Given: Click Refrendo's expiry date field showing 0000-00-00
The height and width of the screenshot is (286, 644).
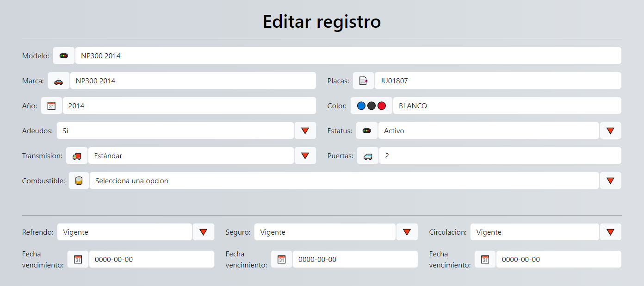Looking at the screenshot, I should 152,259.
